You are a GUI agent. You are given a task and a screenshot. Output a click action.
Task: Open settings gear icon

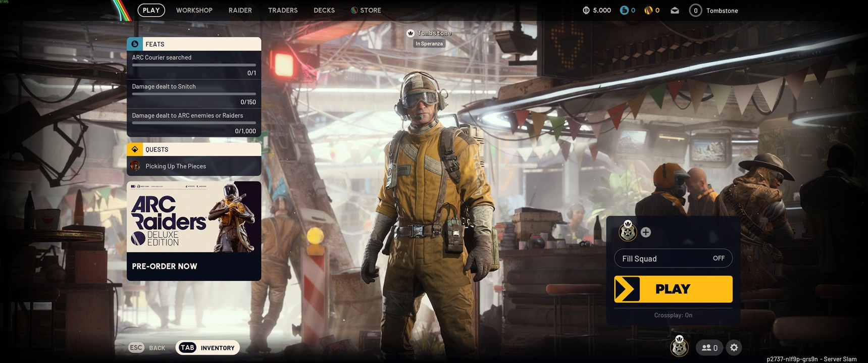click(734, 347)
